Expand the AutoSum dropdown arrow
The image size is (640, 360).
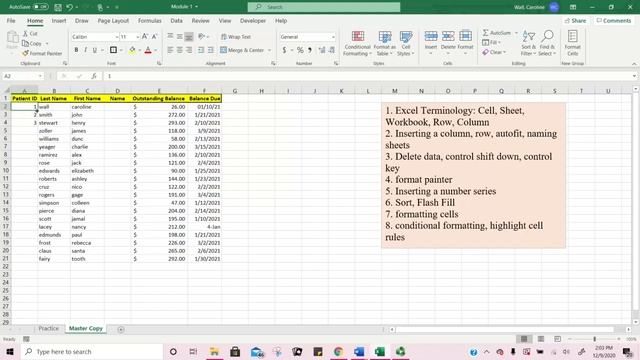(516, 33)
